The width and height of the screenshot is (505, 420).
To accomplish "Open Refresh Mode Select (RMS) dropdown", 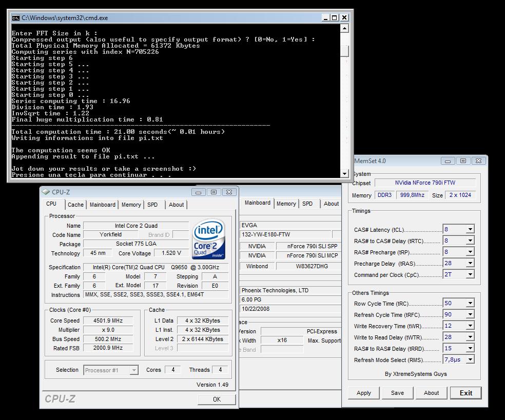I will tap(470, 359).
